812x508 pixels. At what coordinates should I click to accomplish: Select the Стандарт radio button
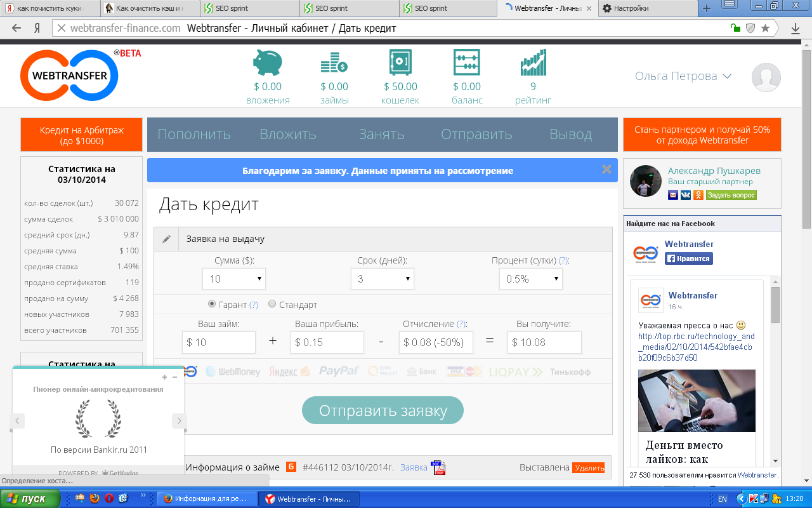[x=272, y=304]
